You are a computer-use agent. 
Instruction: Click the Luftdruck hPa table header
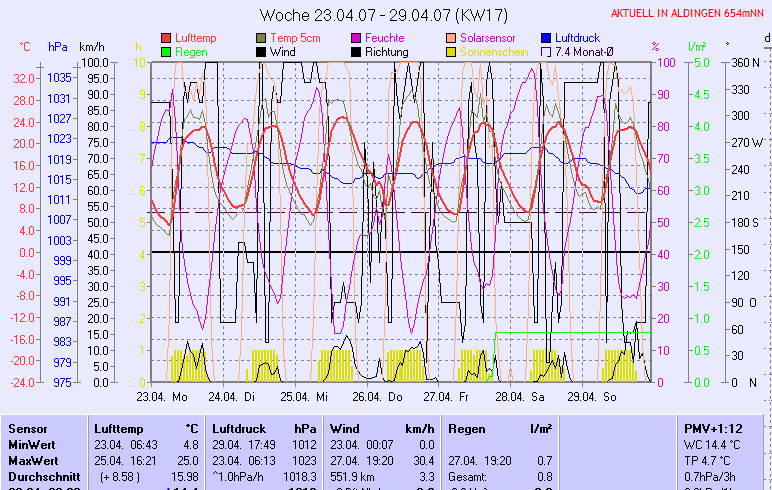[263, 428]
